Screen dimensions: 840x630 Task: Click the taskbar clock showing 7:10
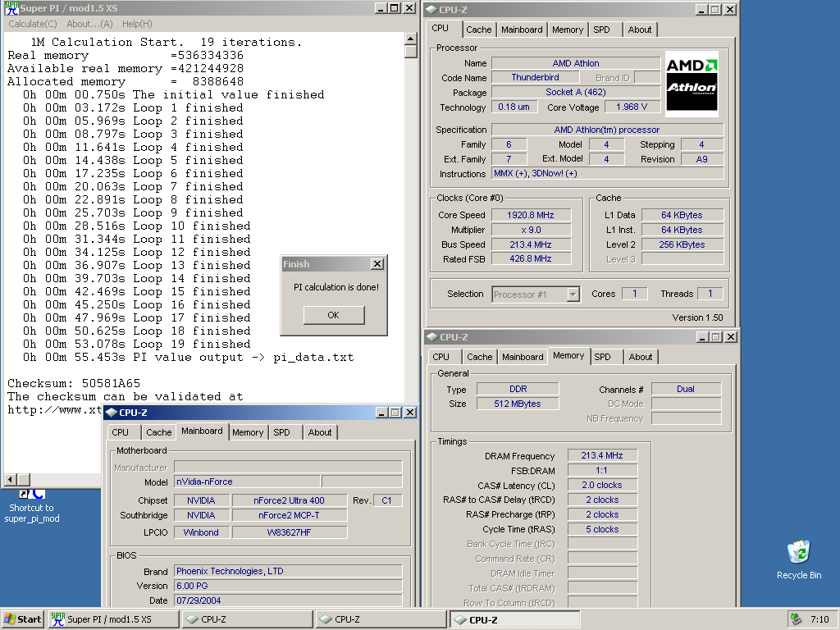(819, 619)
